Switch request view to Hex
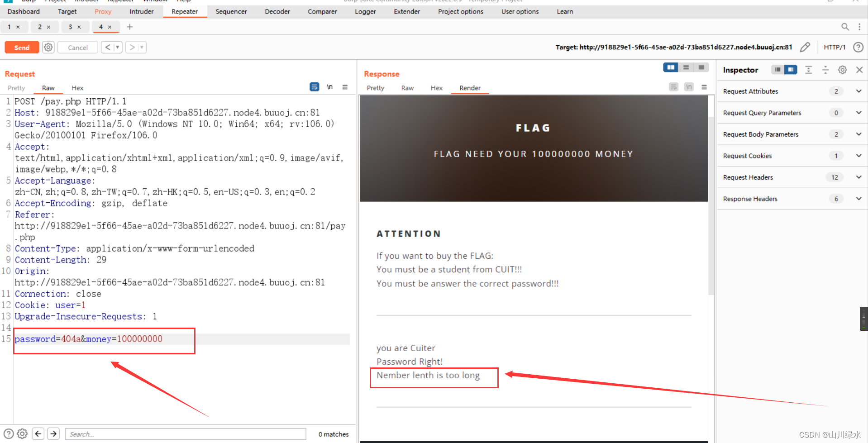This screenshot has height=443, width=868. [77, 88]
